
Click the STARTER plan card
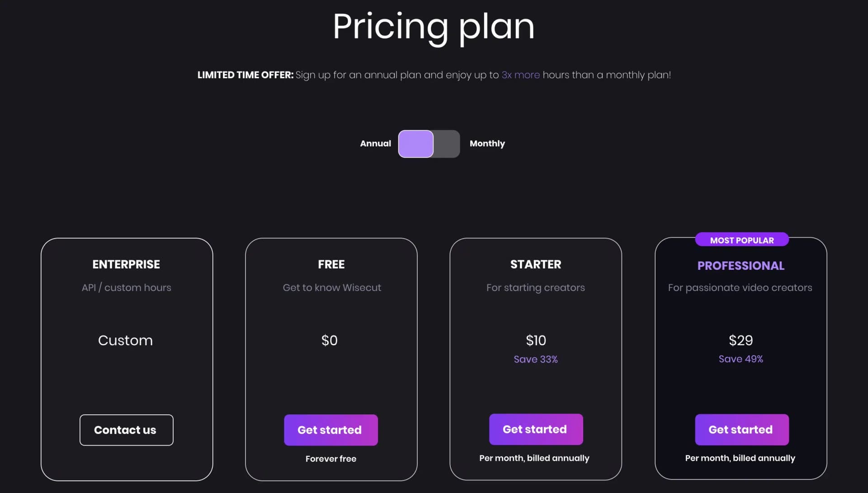tap(536, 316)
